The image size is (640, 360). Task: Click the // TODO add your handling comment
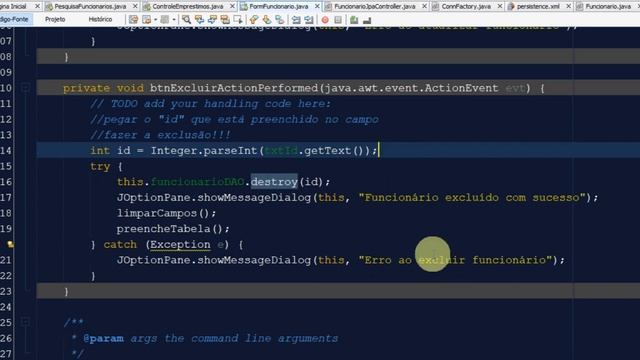(x=210, y=104)
